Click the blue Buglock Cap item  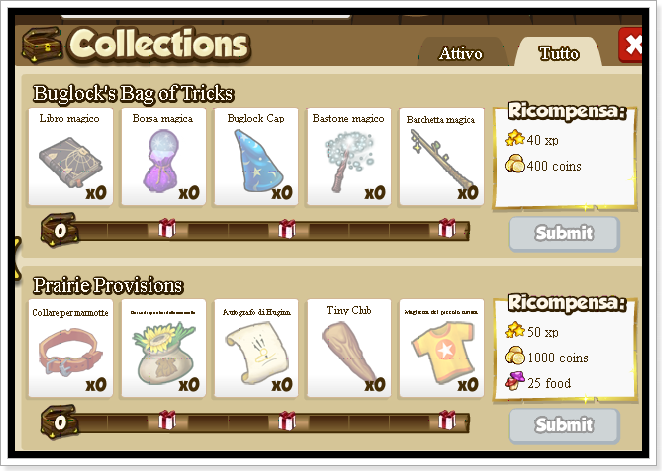tap(256, 157)
